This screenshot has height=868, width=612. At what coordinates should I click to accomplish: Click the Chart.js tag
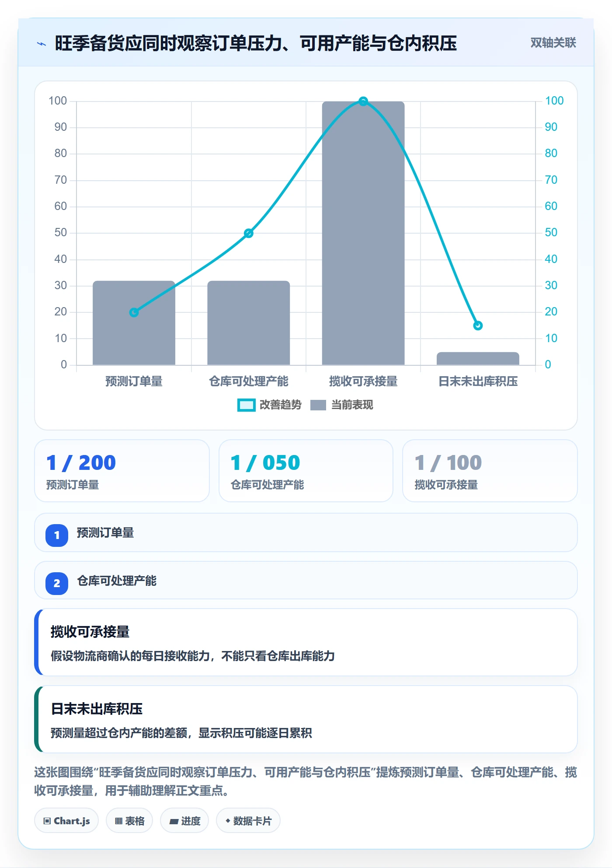click(x=66, y=821)
